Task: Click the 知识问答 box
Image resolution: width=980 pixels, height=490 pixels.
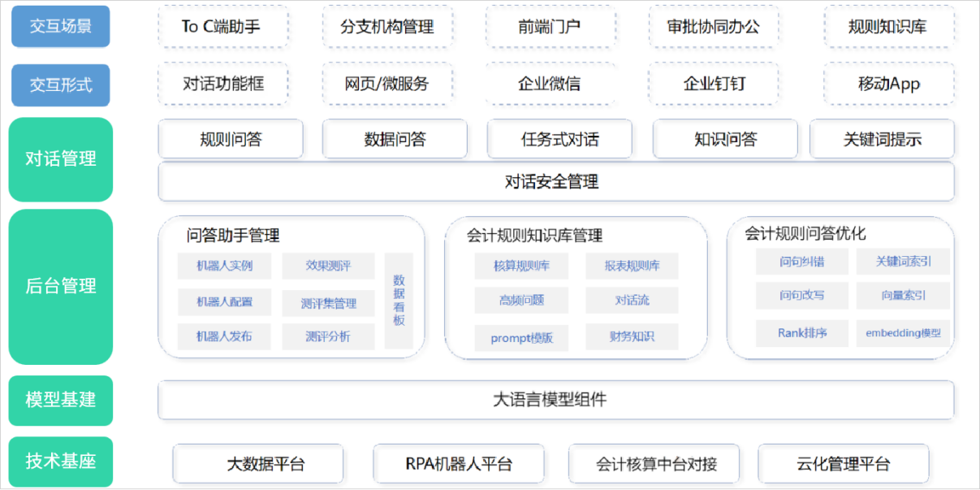Action: click(725, 139)
